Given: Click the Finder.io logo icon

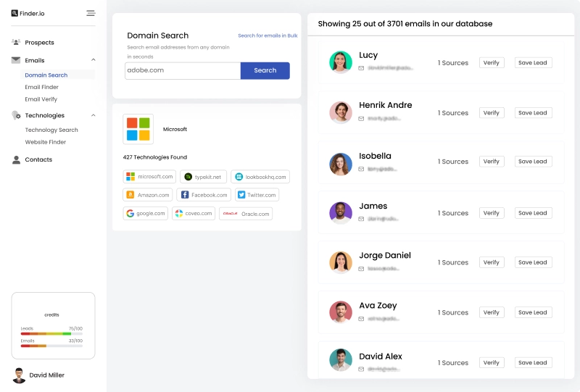Looking at the screenshot, I should coord(14,13).
